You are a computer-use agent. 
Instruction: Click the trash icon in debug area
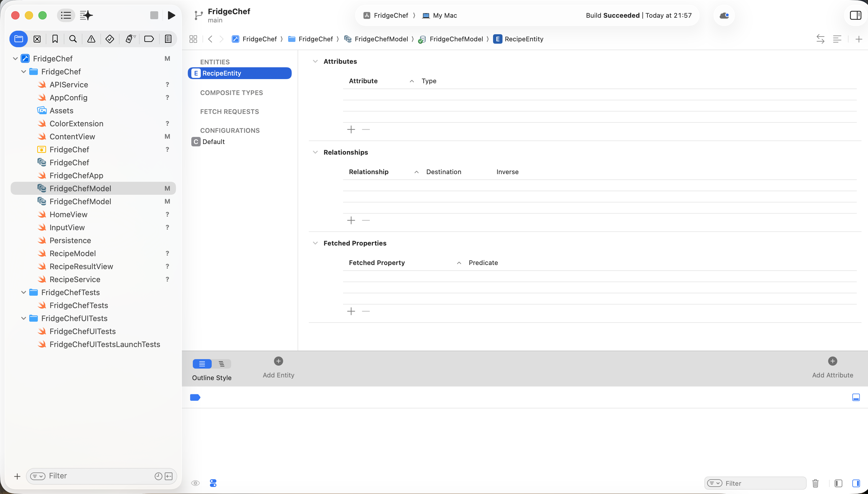coord(815,483)
